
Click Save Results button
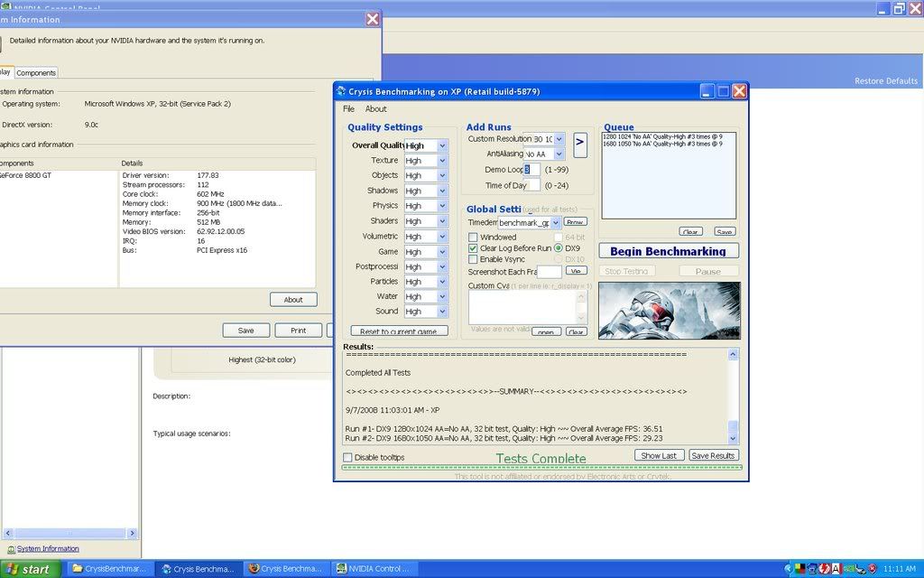(713, 456)
